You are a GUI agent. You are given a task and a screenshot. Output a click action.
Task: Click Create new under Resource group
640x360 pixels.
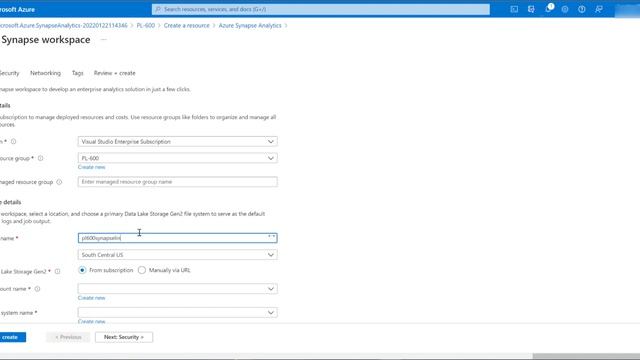pyautogui.click(x=91, y=167)
